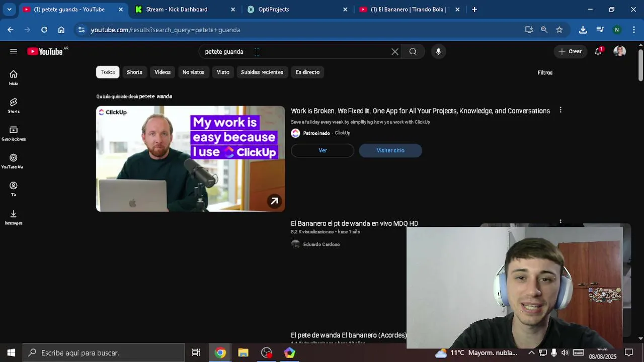Image resolution: width=644 pixels, height=362 pixels.
Task: Click the browser address bar URL
Action: (165, 30)
